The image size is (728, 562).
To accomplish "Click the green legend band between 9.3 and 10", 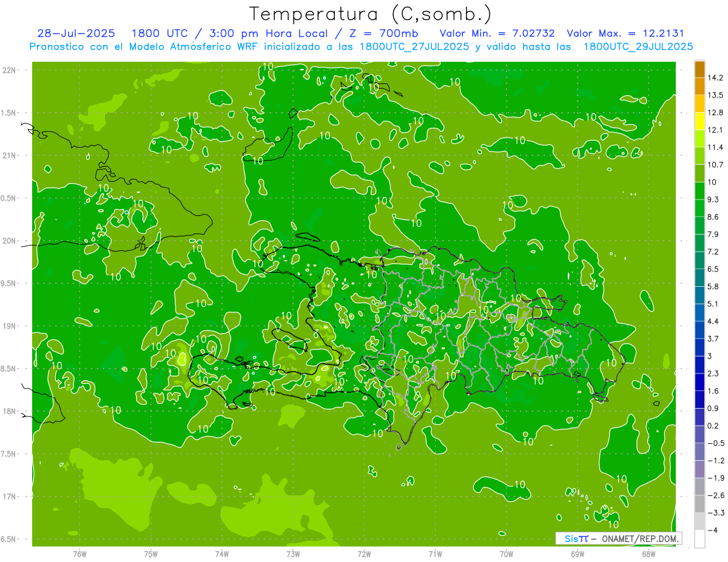I will (699, 190).
